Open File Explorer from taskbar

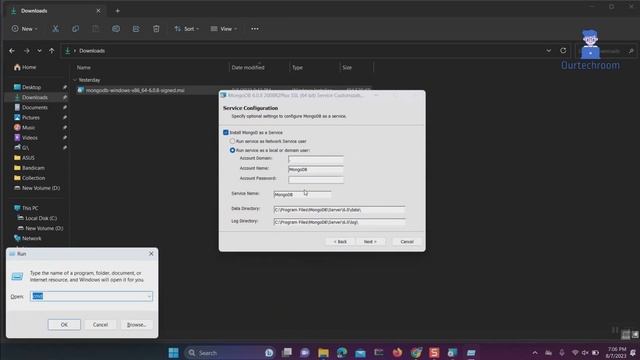tap(323, 353)
